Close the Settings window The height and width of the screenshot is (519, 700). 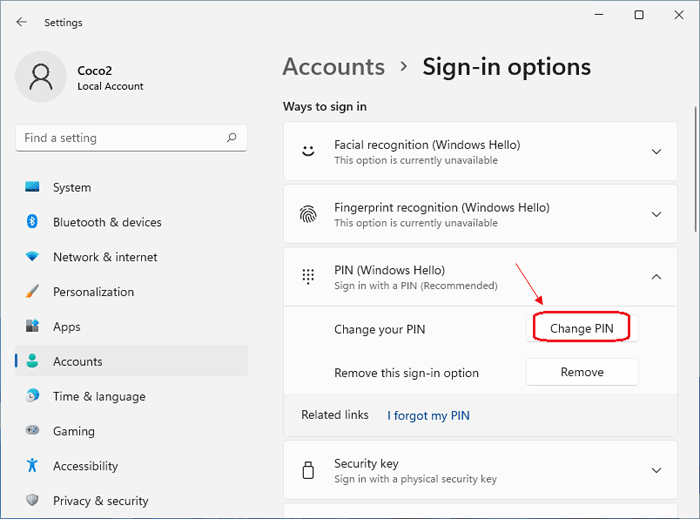coord(679,15)
